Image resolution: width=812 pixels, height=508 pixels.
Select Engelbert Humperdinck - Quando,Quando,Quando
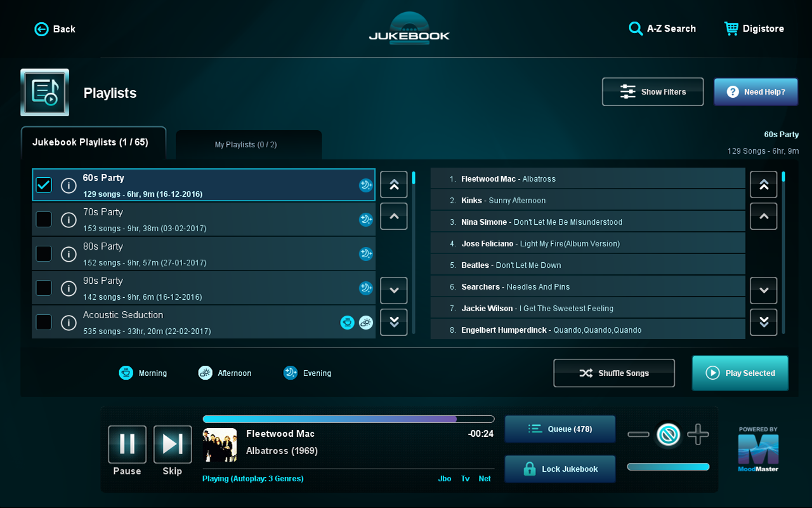pyautogui.click(x=587, y=329)
